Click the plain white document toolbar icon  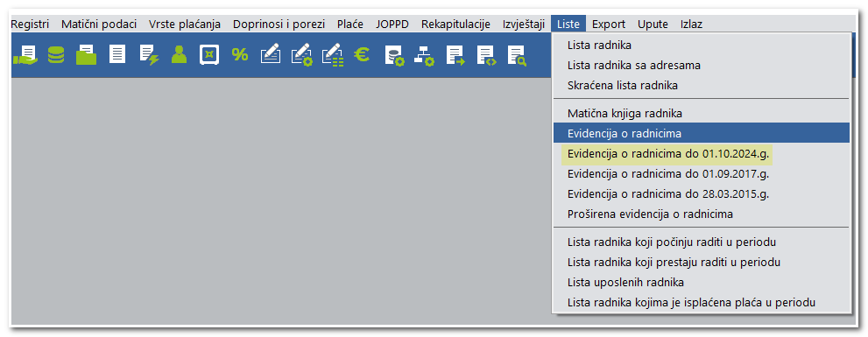117,55
